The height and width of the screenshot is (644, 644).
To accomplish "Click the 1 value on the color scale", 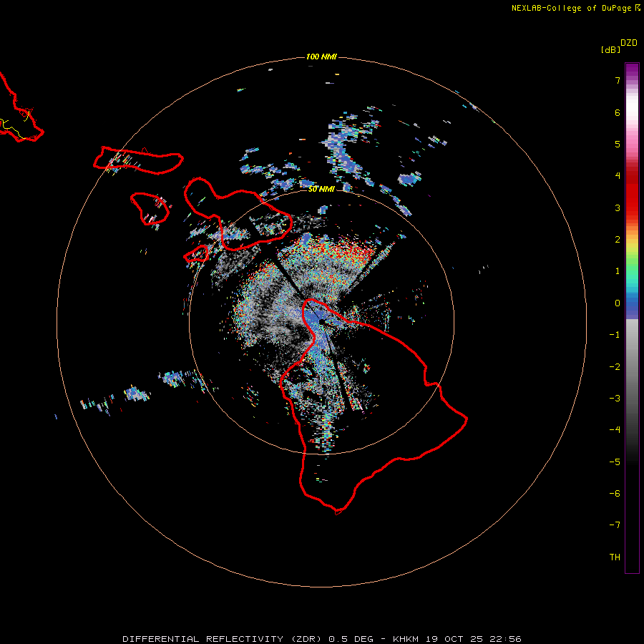I will click(x=618, y=271).
